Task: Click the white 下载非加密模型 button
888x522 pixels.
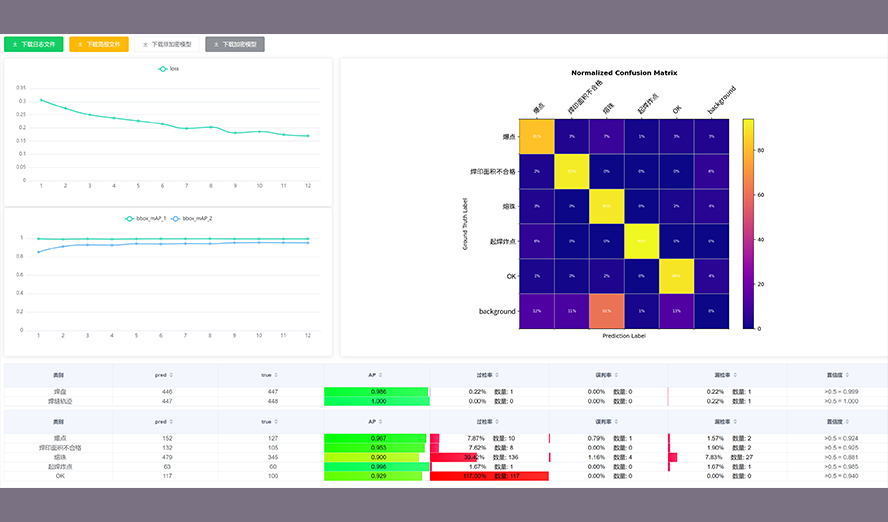Action: tap(166, 44)
